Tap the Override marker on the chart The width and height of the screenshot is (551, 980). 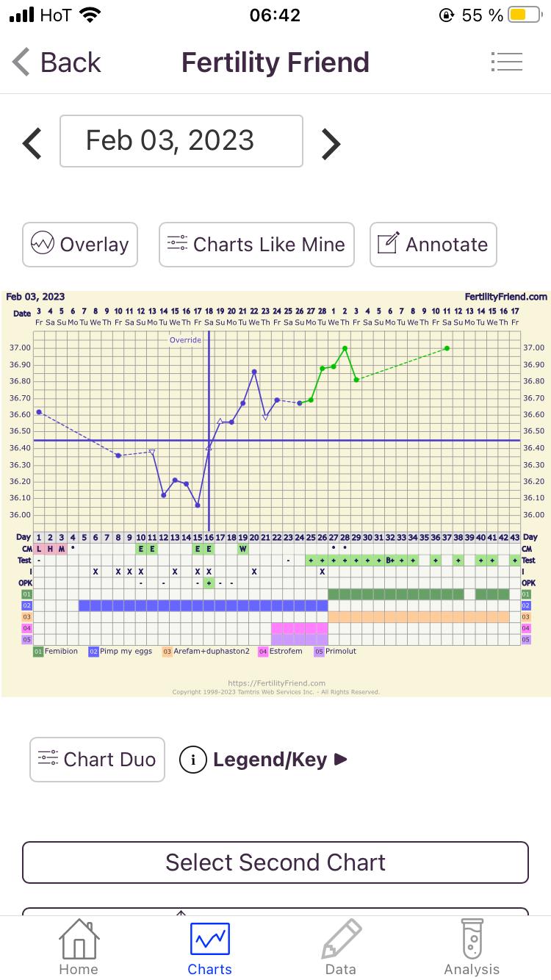tap(185, 340)
